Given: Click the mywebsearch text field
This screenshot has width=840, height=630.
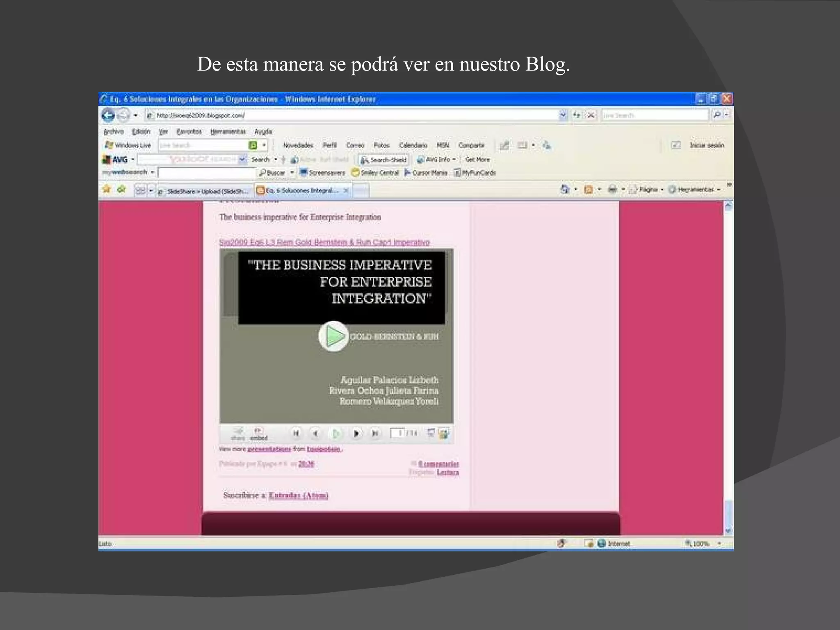Looking at the screenshot, I should coord(207,173).
